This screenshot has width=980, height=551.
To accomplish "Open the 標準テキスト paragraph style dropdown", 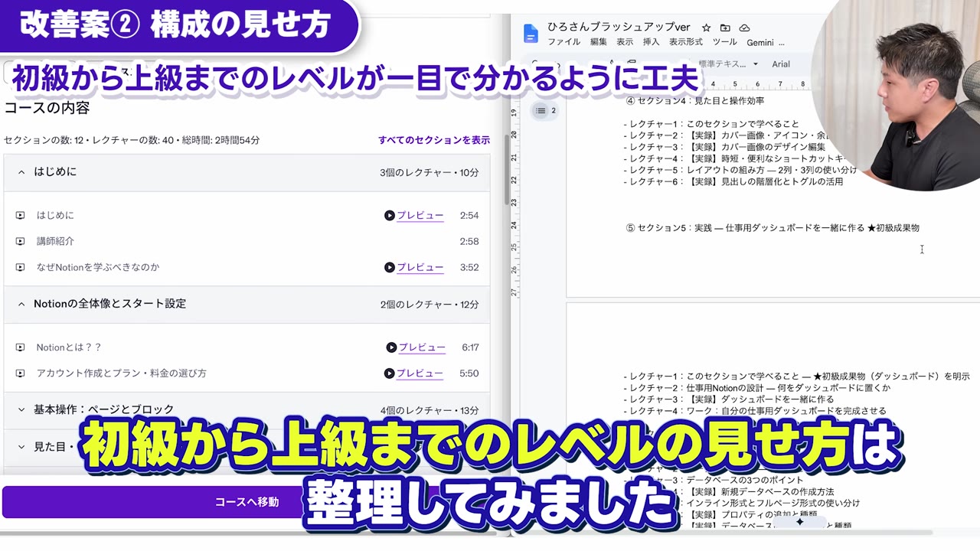I will click(x=728, y=64).
